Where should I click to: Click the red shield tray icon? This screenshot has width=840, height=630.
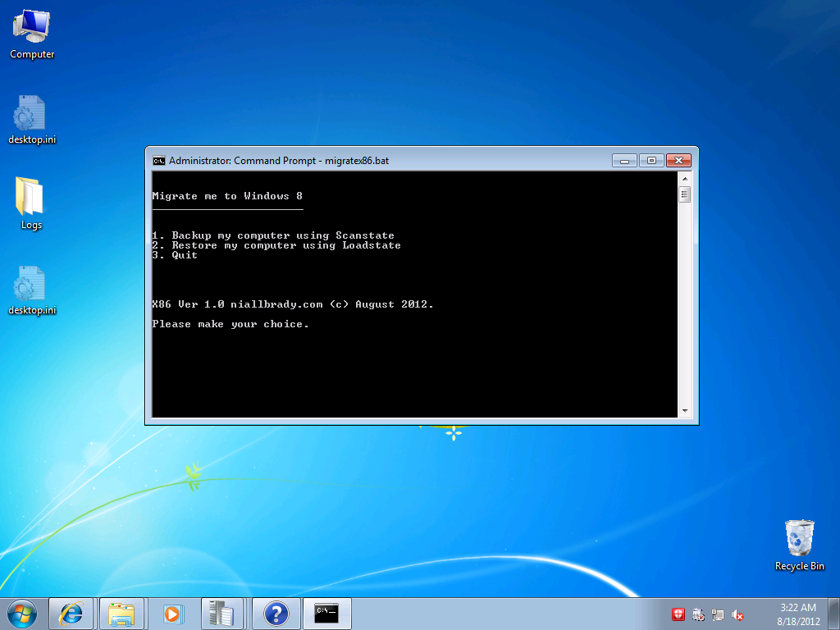click(678, 614)
